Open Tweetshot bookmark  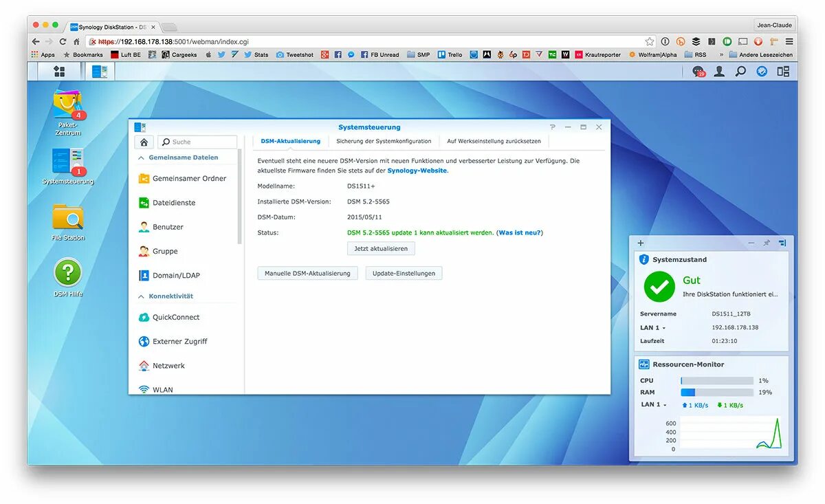295,54
